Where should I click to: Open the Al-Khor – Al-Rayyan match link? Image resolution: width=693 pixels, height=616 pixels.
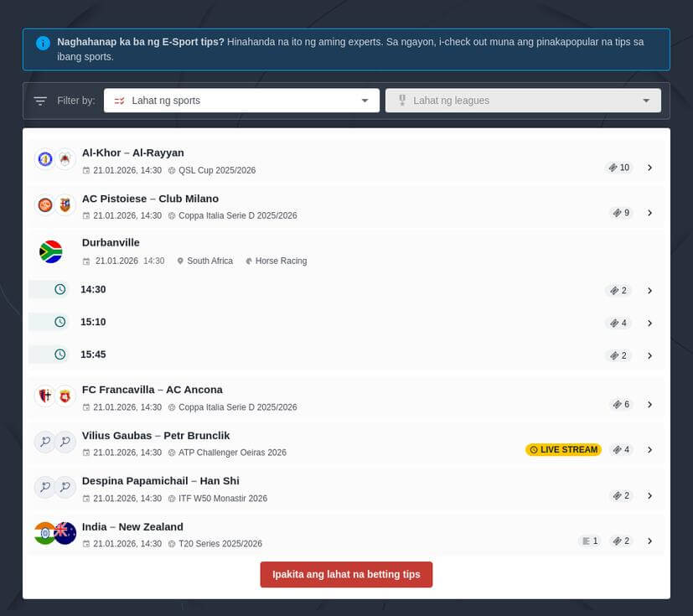pos(132,153)
